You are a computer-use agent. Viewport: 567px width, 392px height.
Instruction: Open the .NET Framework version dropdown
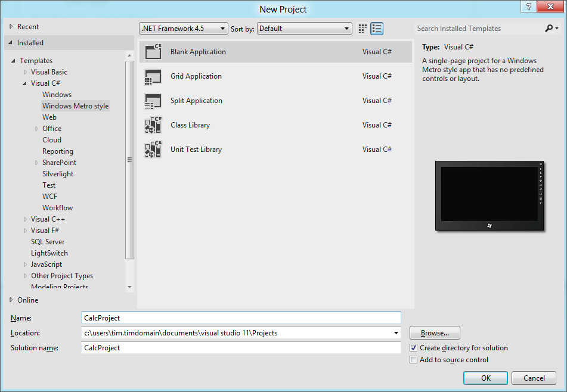(183, 29)
